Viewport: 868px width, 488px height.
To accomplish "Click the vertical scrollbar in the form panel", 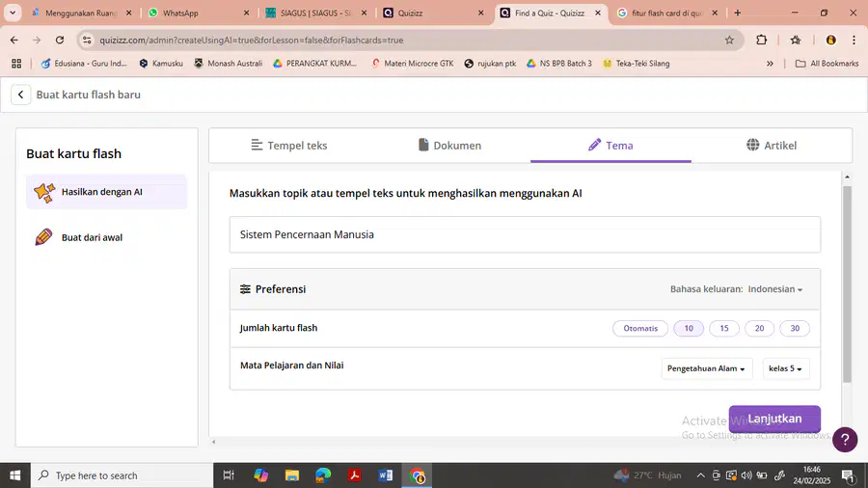I will coord(847,285).
